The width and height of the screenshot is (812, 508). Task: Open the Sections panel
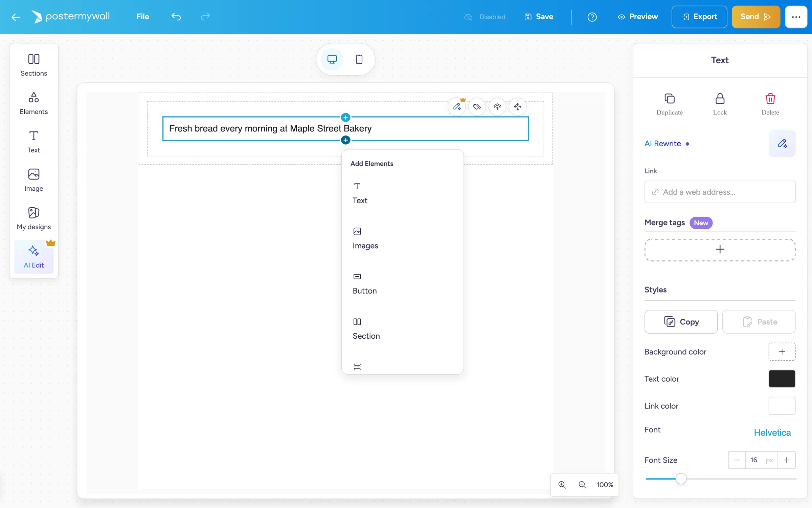click(33, 65)
